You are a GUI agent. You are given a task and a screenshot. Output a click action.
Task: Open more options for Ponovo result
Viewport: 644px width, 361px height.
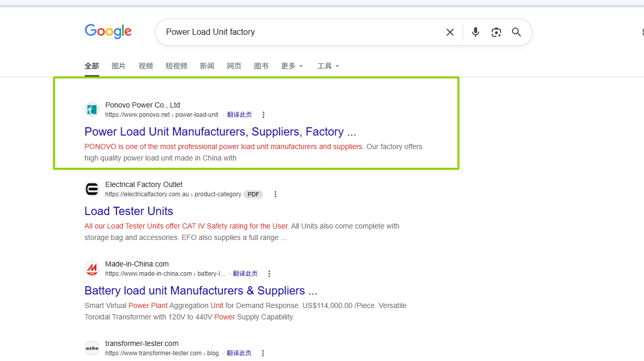[x=264, y=115]
